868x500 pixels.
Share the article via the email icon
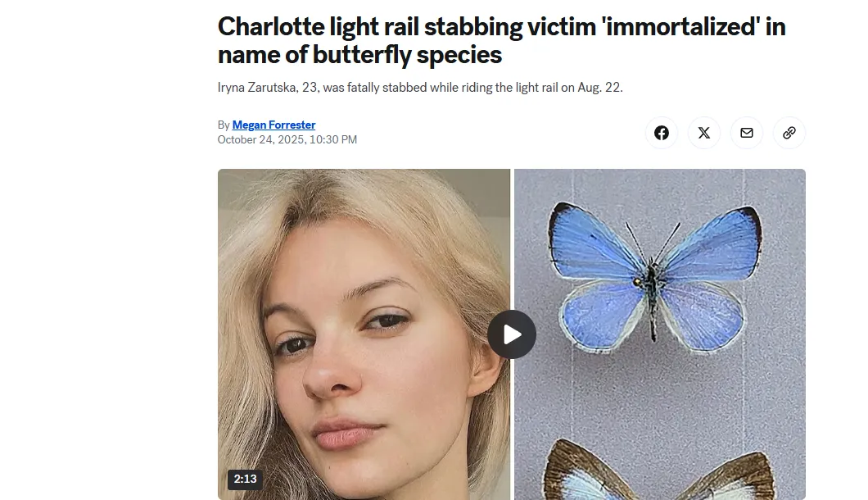click(x=746, y=133)
